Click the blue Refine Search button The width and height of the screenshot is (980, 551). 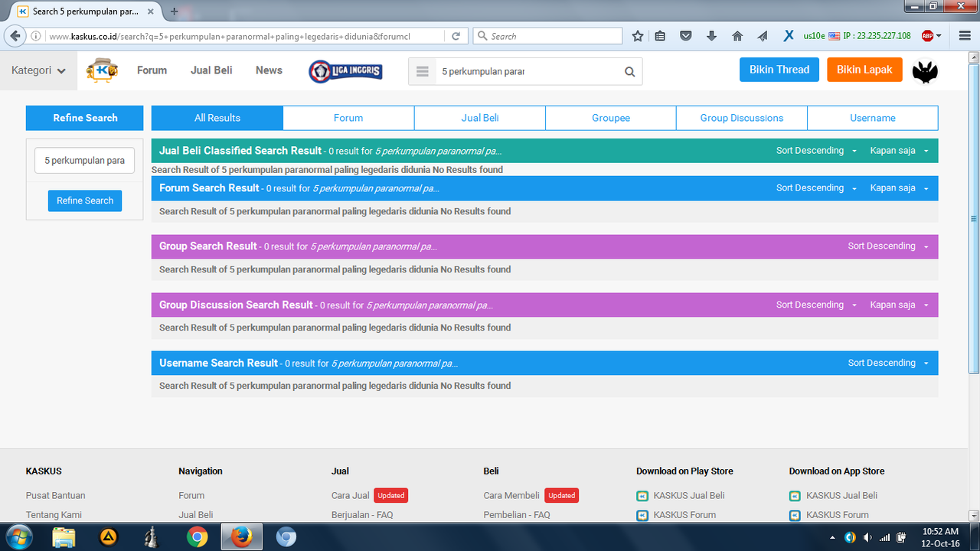(85, 201)
